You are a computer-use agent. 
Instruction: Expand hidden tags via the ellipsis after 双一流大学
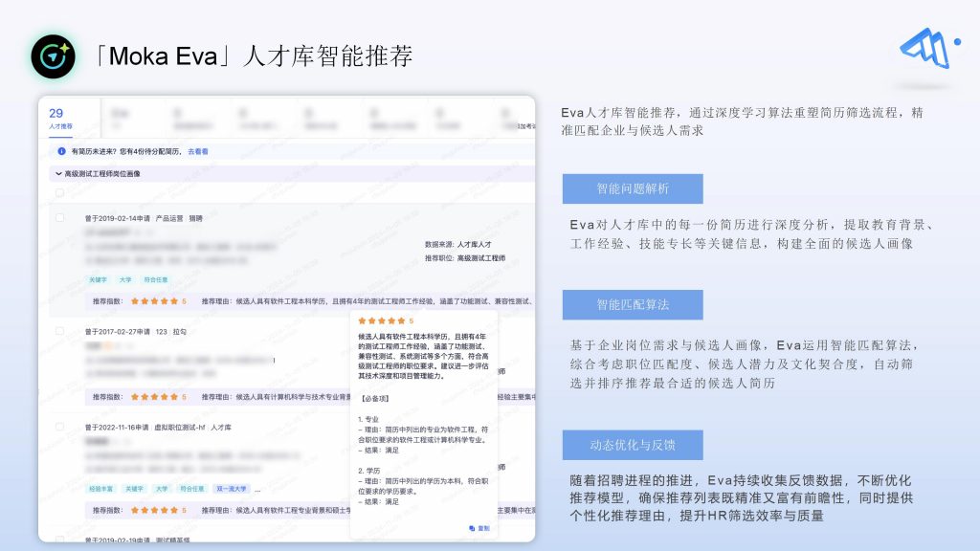coord(258,488)
